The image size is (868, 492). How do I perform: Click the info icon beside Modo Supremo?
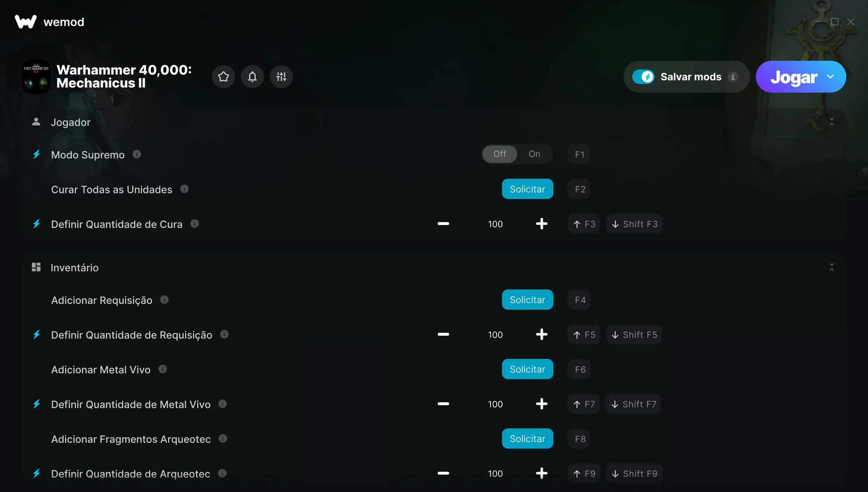pyautogui.click(x=137, y=154)
